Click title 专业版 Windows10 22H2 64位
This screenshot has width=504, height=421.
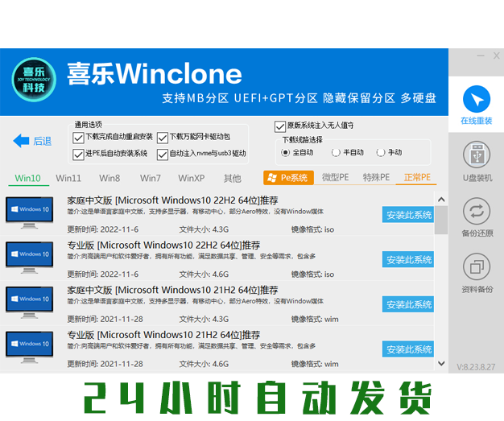(x=163, y=246)
